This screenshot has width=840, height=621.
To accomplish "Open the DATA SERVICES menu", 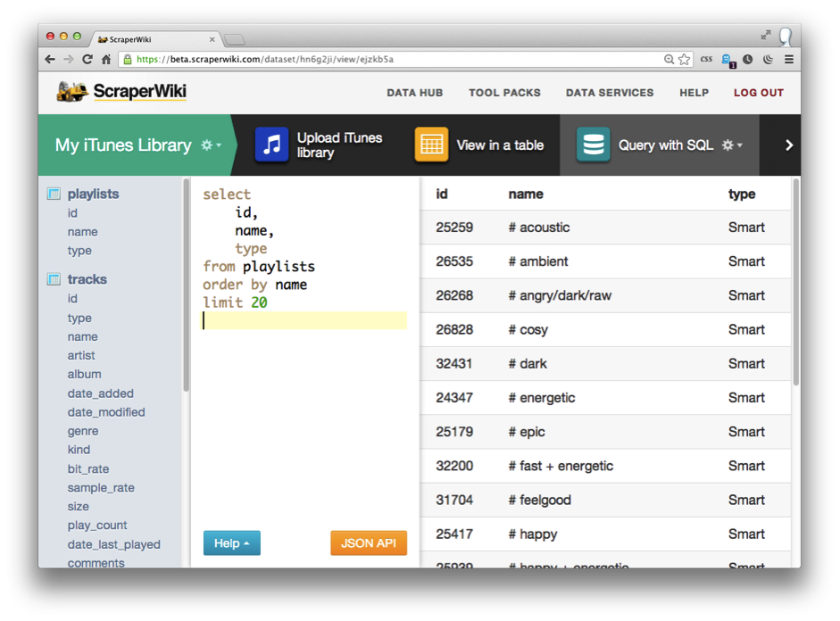I will coord(610,93).
